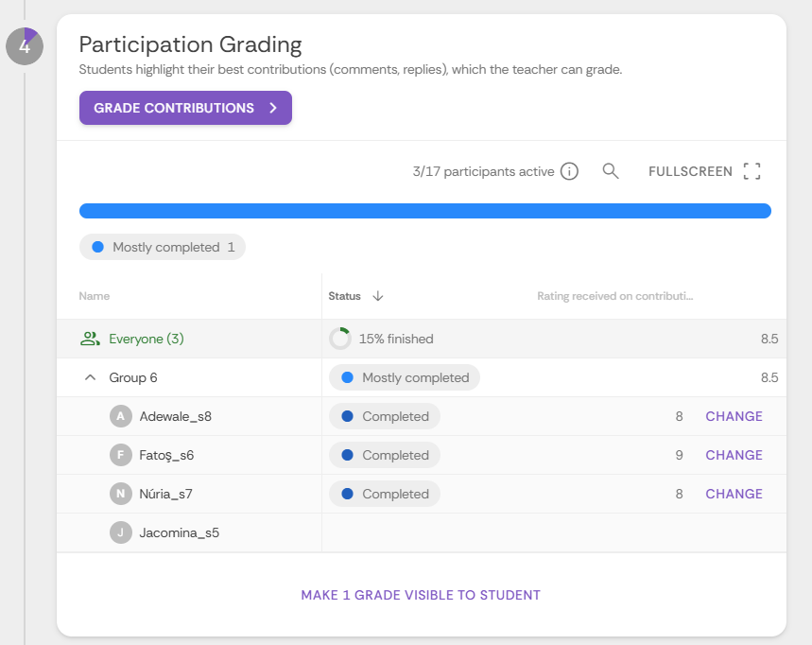Open the participants info icon
The image size is (812, 645).
(569, 171)
